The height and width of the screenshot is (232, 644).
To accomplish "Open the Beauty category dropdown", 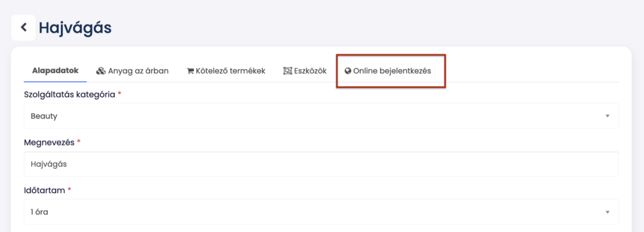I will pyautogui.click(x=321, y=116).
